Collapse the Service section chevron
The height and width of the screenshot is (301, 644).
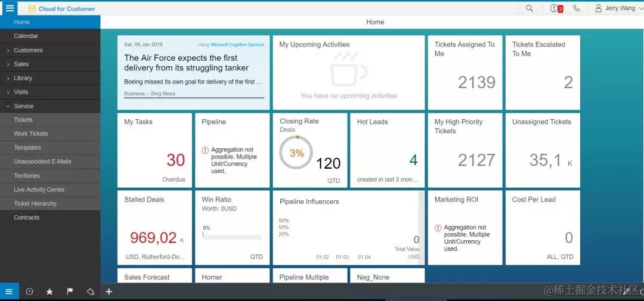(x=8, y=106)
